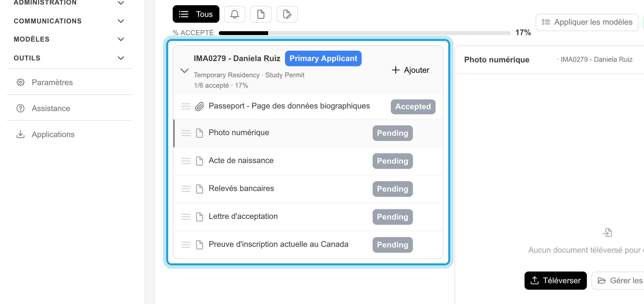This screenshot has width=644, height=304.
Task: Click Appliquer les modèles button
Action: point(587,22)
